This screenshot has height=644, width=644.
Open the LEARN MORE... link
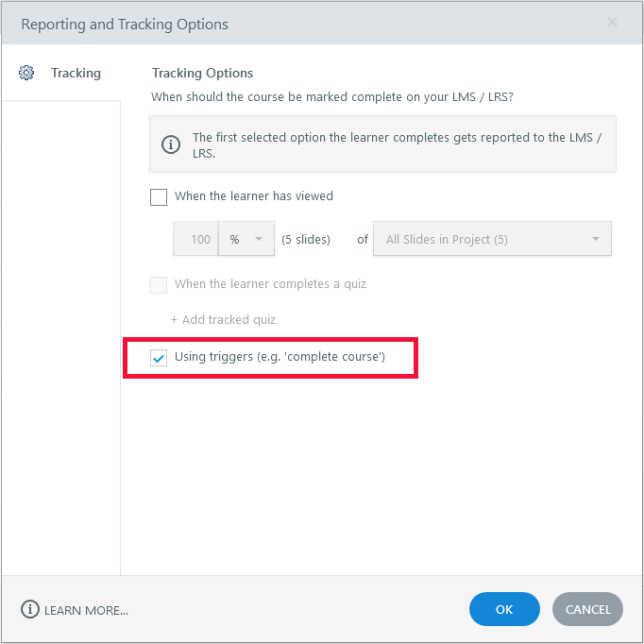[x=86, y=610]
